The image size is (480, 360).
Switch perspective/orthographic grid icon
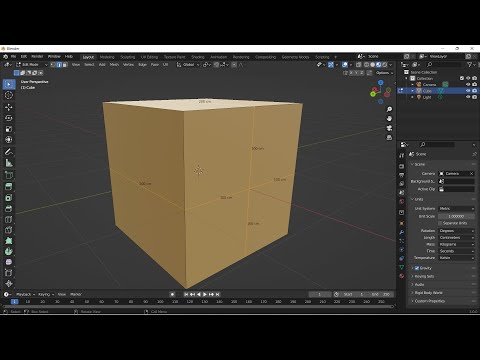[x=389, y=137]
